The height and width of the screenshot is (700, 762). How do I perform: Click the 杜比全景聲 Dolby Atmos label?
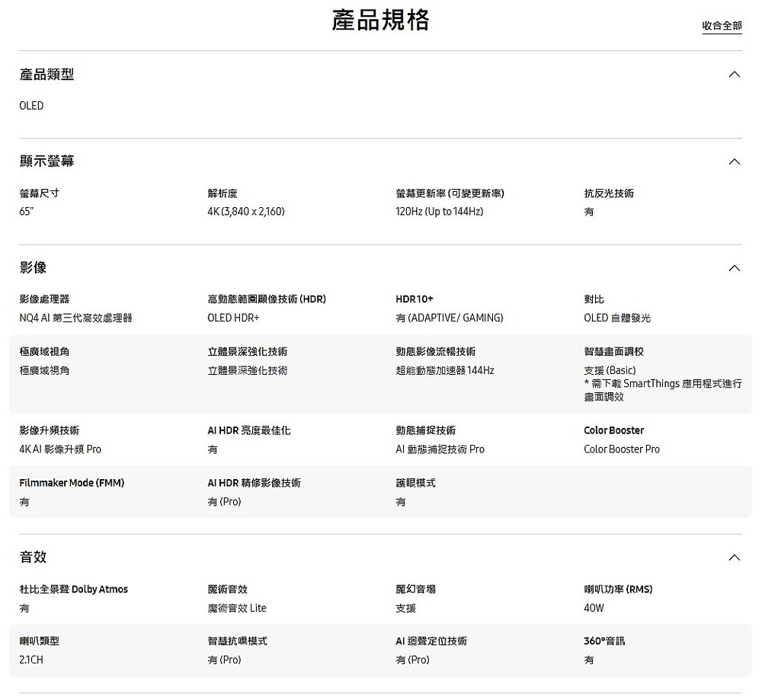click(x=73, y=590)
